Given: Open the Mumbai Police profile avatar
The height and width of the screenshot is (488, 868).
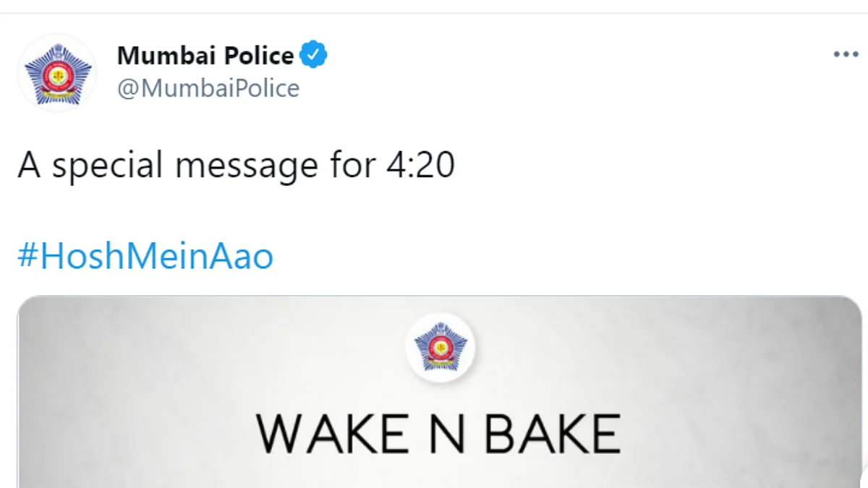Looking at the screenshot, I should [57, 73].
